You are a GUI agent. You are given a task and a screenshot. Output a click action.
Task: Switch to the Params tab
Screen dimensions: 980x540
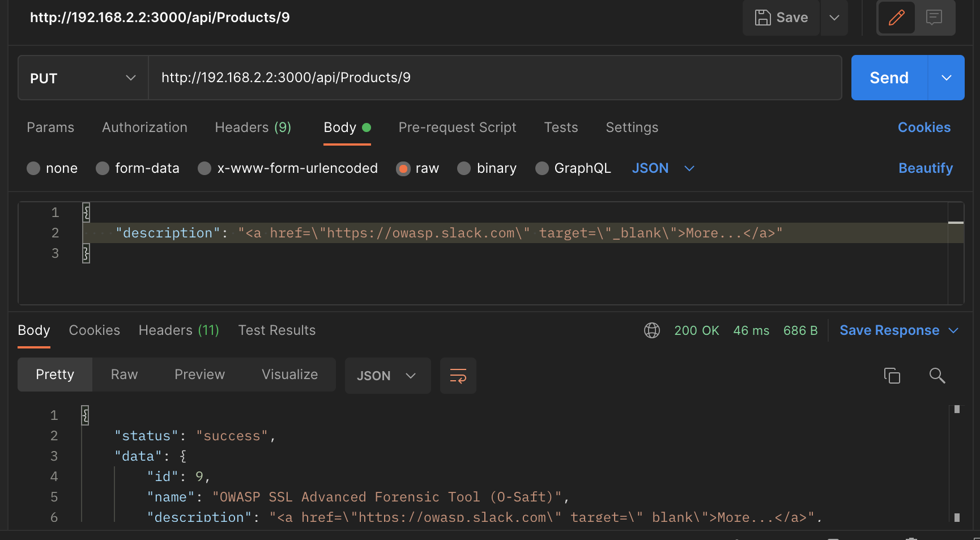[x=50, y=127]
